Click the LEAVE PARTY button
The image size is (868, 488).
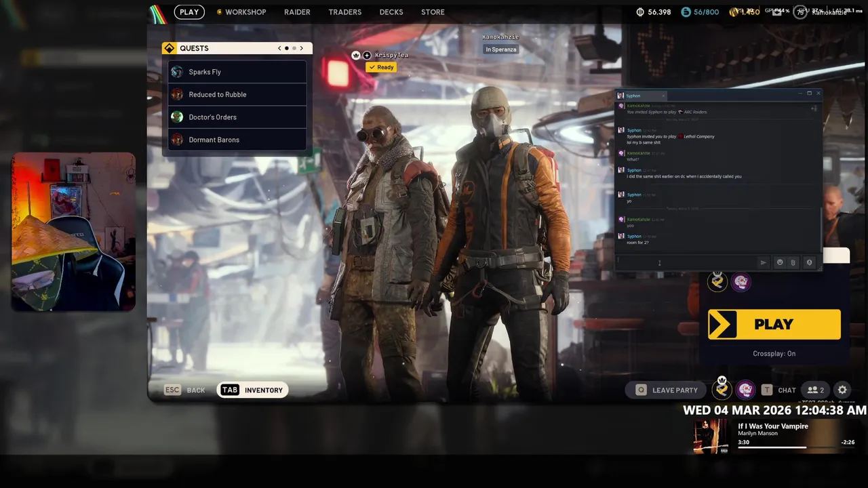[666, 390]
